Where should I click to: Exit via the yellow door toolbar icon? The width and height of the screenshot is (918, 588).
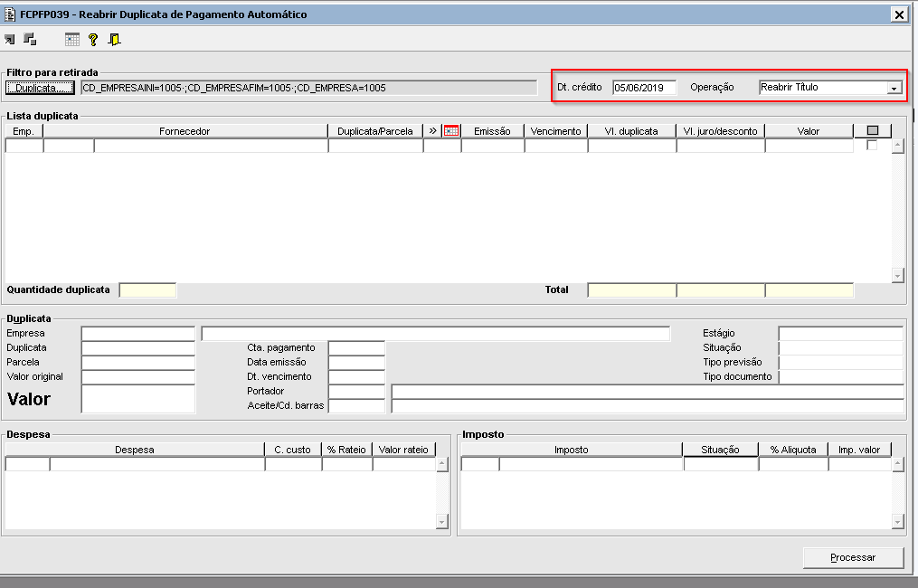point(115,39)
